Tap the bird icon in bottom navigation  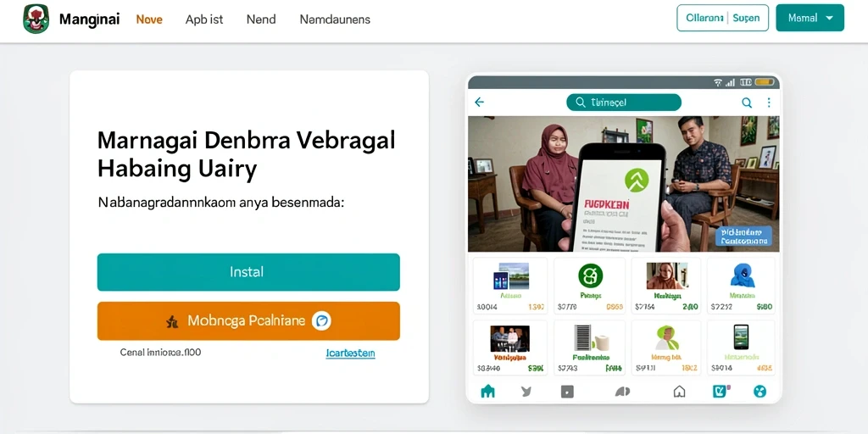pos(526,392)
